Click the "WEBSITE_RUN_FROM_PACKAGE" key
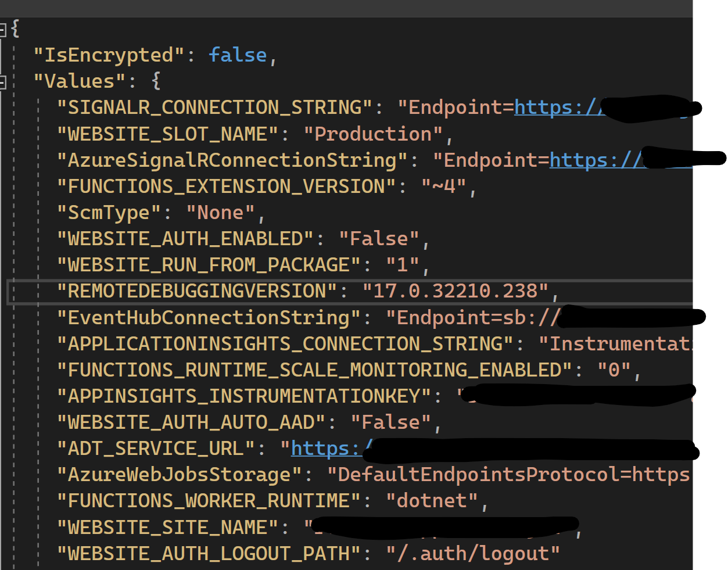Image resolution: width=728 pixels, height=570 pixels. click(209, 265)
